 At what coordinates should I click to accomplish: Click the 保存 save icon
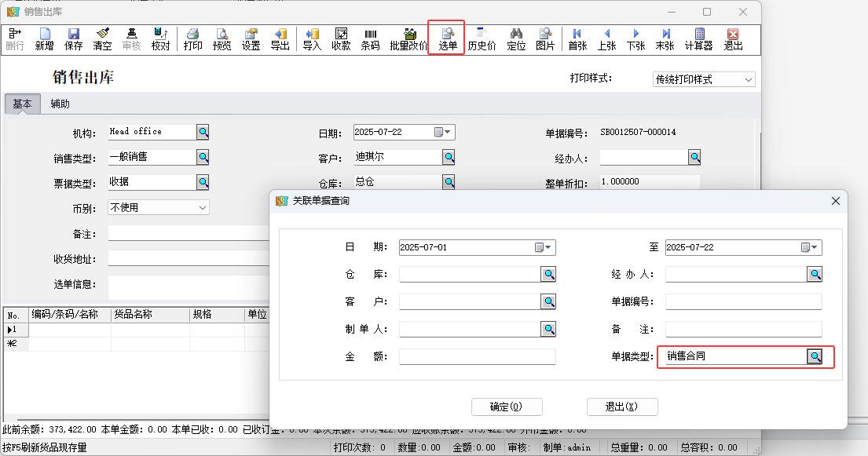point(74,38)
